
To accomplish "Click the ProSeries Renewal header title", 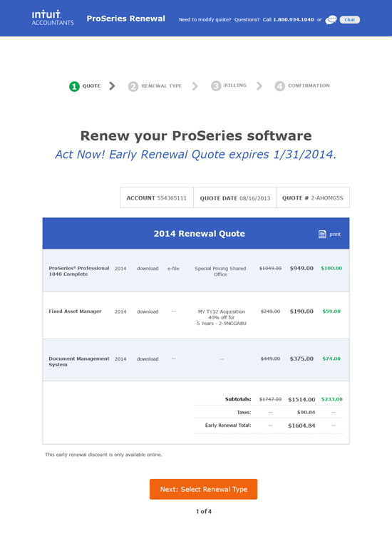I will pyautogui.click(x=126, y=19).
